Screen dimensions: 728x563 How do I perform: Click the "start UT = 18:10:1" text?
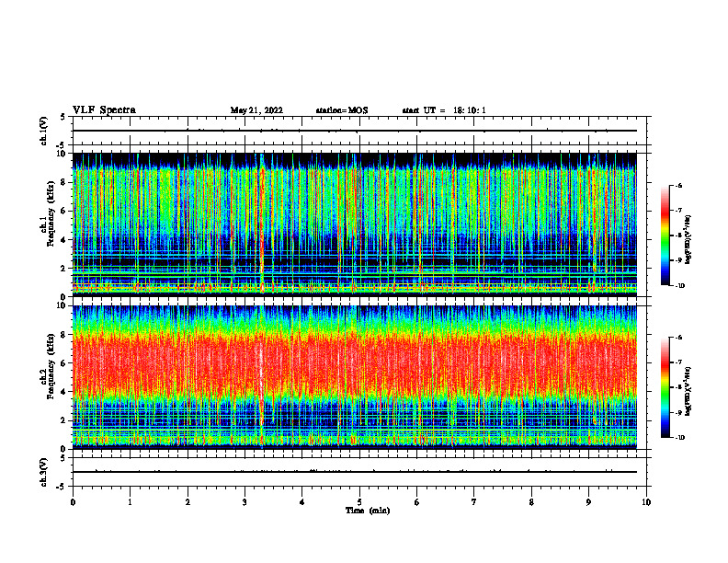point(444,110)
